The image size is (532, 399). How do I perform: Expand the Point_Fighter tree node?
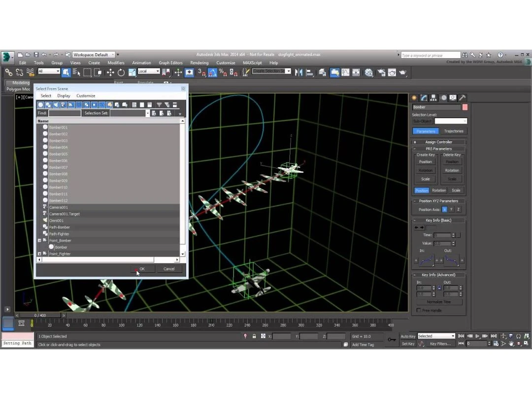pos(39,254)
